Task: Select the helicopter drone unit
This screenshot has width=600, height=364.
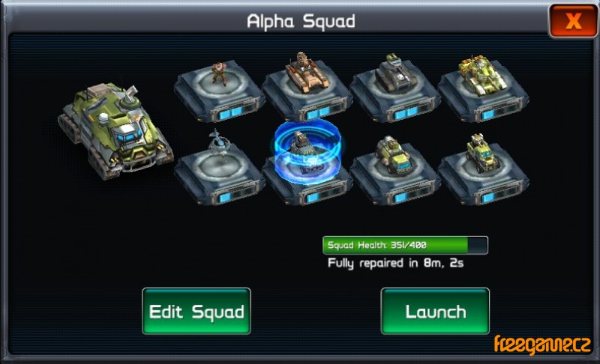Action: [x=217, y=143]
